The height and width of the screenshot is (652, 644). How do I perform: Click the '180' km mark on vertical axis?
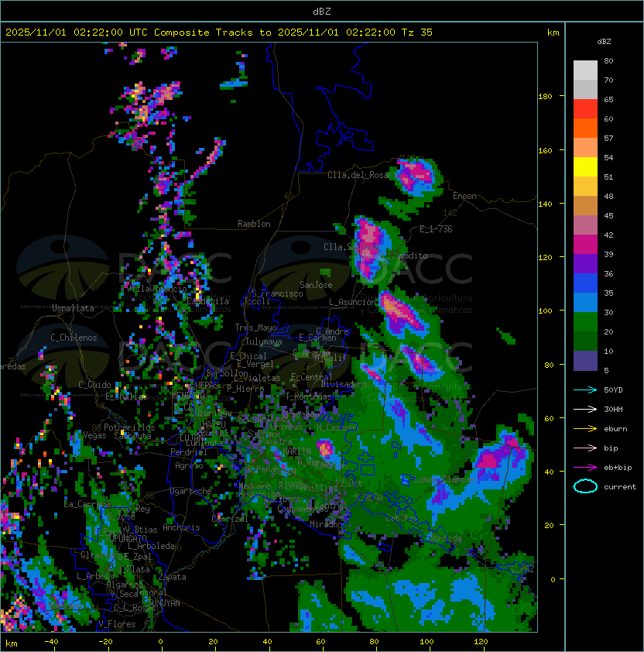545,97
